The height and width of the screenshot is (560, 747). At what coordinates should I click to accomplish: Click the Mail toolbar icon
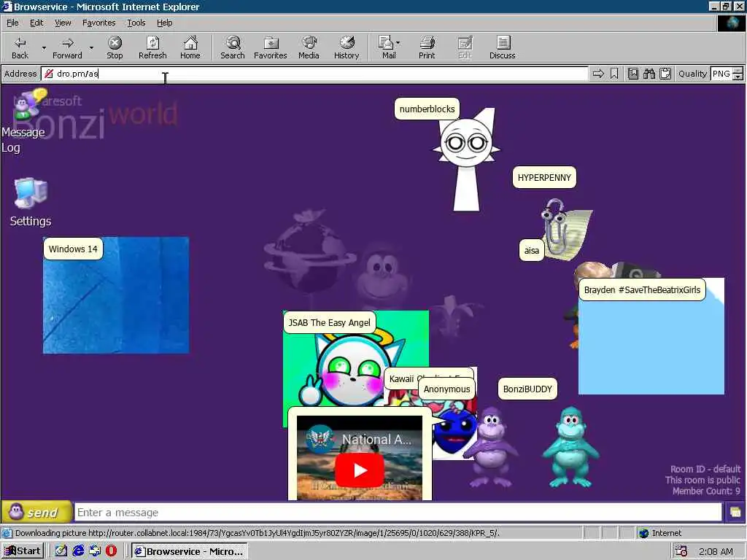coord(388,47)
